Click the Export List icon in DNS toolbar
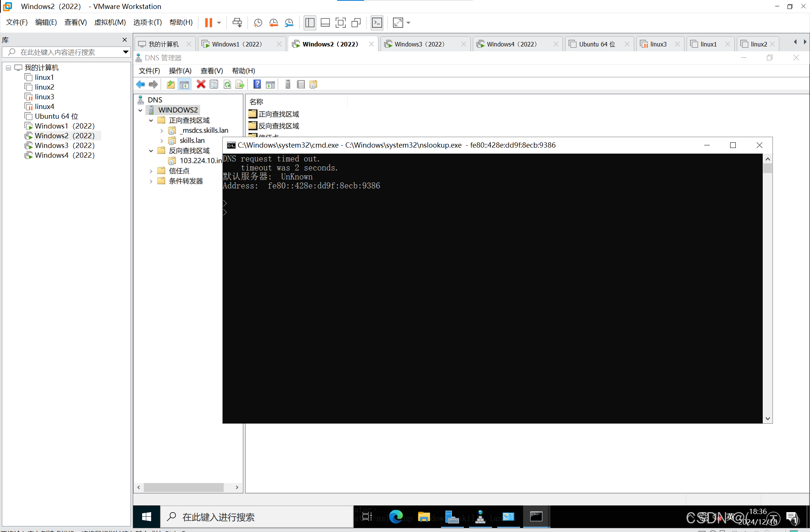Image resolution: width=810 pixels, height=532 pixels. pyautogui.click(x=240, y=85)
